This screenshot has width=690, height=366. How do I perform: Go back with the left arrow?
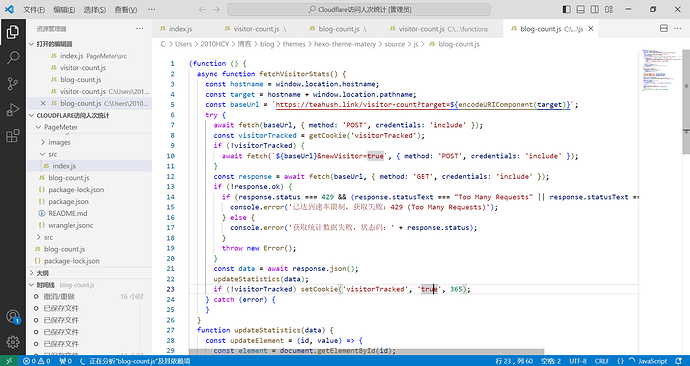tap(202, 9)
